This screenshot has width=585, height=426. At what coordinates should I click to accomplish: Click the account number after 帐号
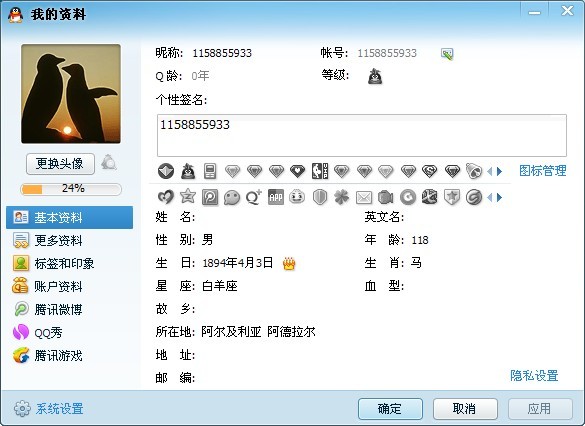(387, 53)
